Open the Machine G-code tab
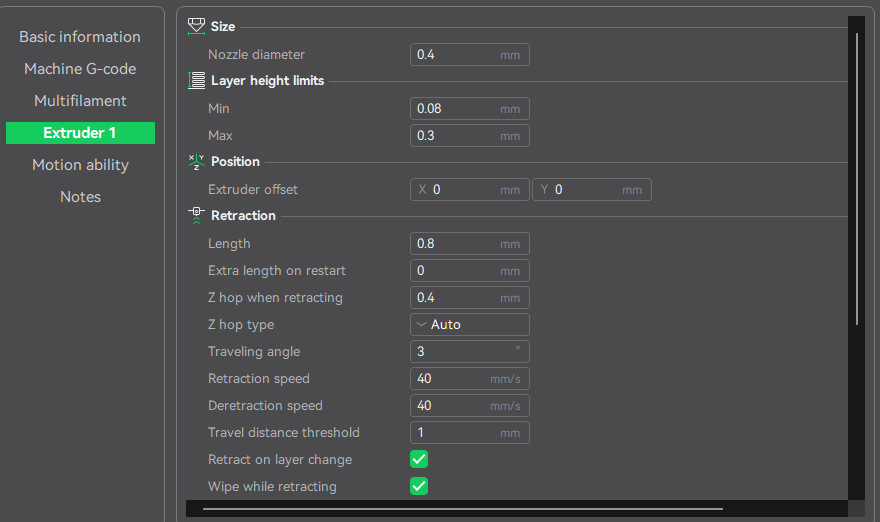The width and height of the screenshot is (880, 522). click(80, 69)
